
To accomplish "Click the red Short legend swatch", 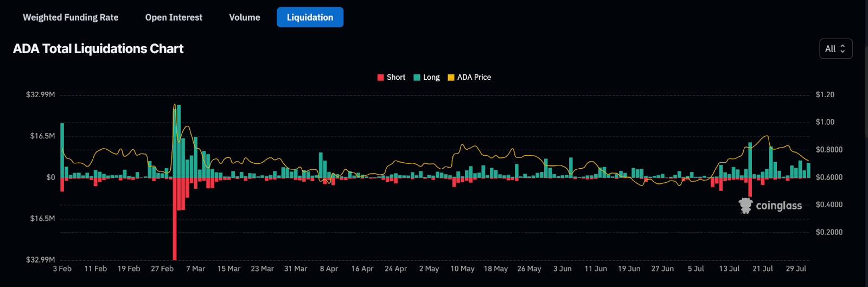I will pyautogui.click(x=380, y=77).
